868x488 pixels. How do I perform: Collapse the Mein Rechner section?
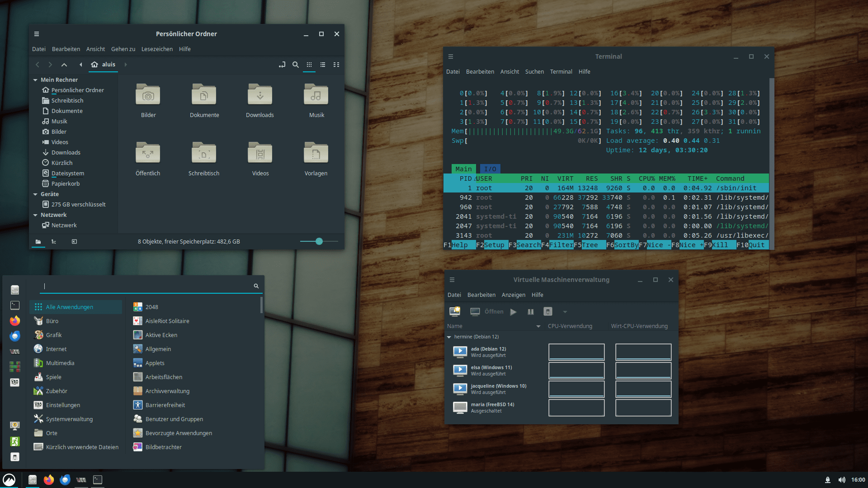35,80
